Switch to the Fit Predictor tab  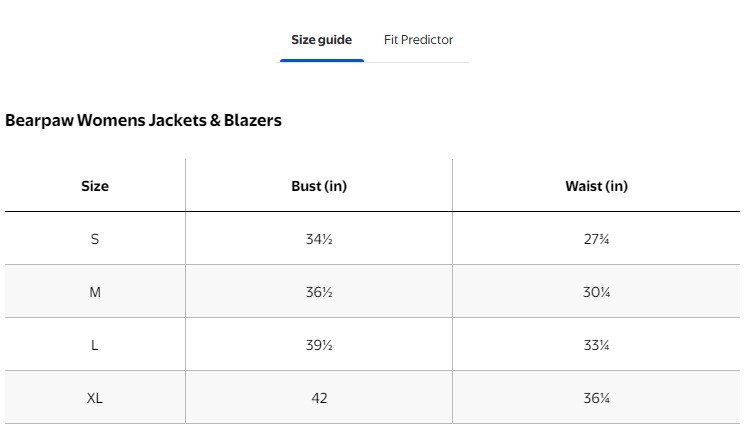tap(418, 40)
